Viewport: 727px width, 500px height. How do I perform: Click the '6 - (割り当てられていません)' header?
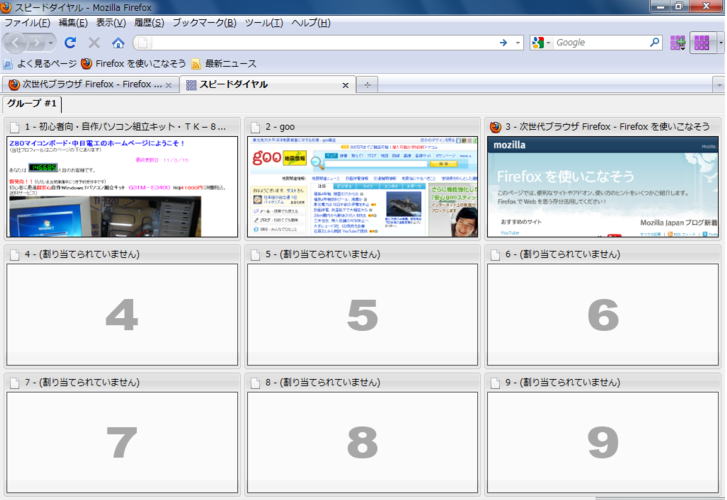[563, 254]
